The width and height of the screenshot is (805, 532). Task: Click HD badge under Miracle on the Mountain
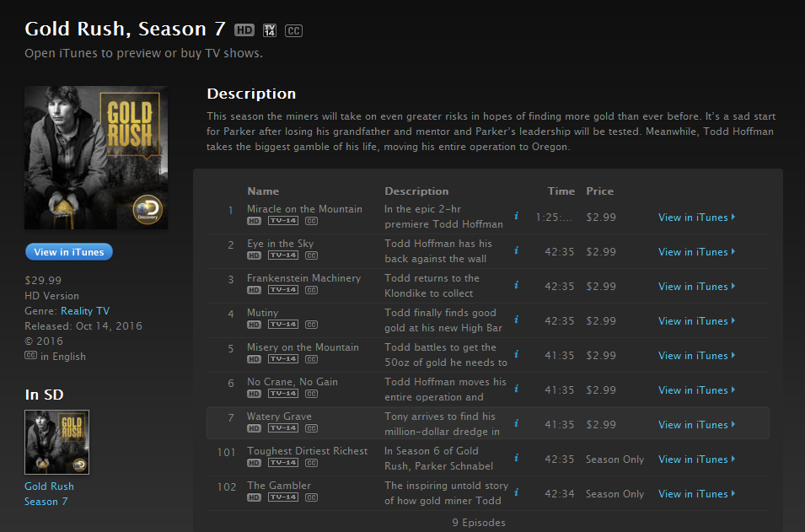pyautogui.click(x=254, y=222)
